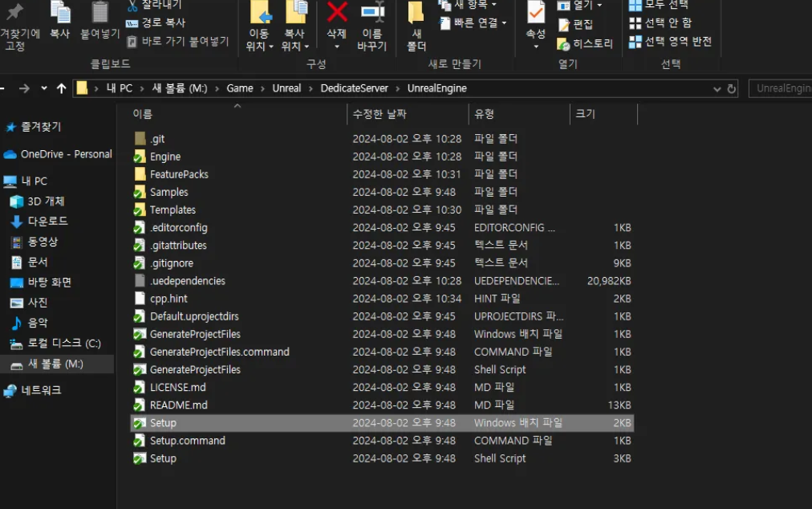Viewport: 812px width, 509px height.
Task: Click the Up one level arrow
Action: [x=61, y=88]
